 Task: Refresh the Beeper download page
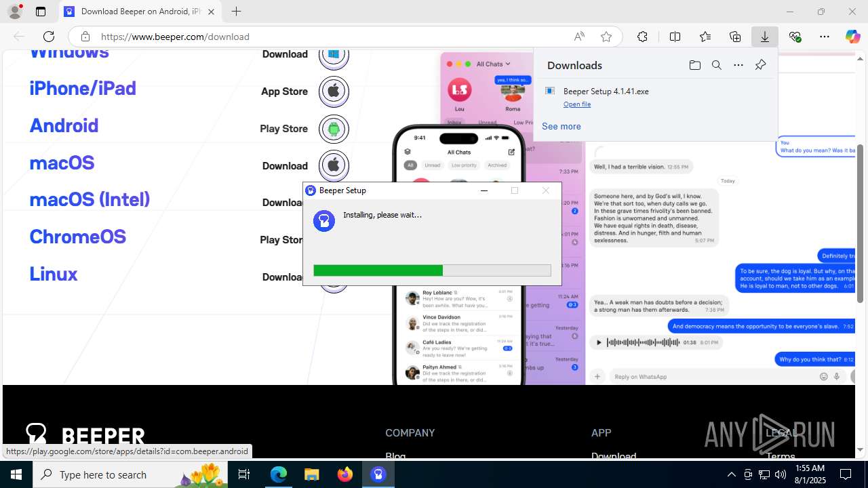(x=49, y=37)
